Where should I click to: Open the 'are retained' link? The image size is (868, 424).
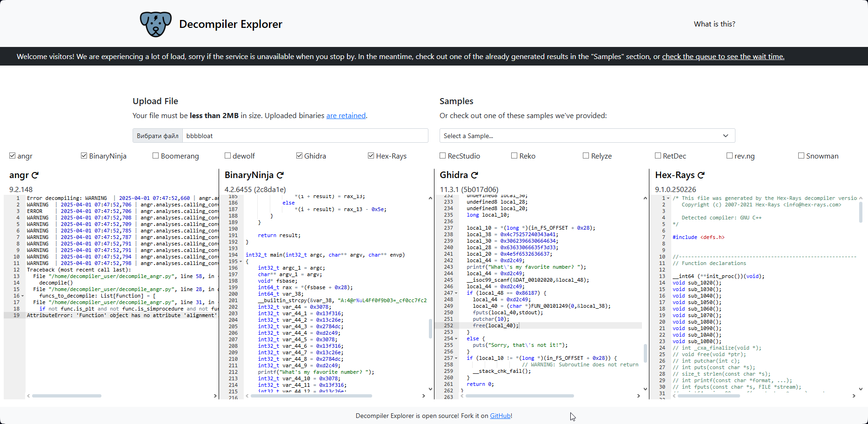point(346,116)
